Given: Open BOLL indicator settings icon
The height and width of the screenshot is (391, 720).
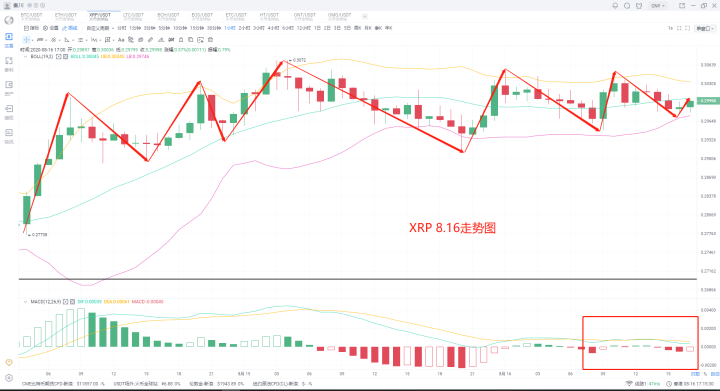Looking at the screenshot, I should click(x=58, y=56).
